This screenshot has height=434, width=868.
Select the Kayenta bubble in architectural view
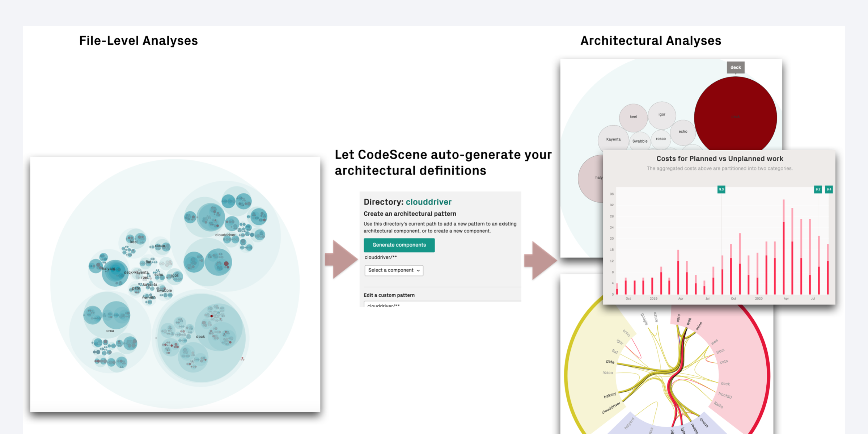point(613,139)
